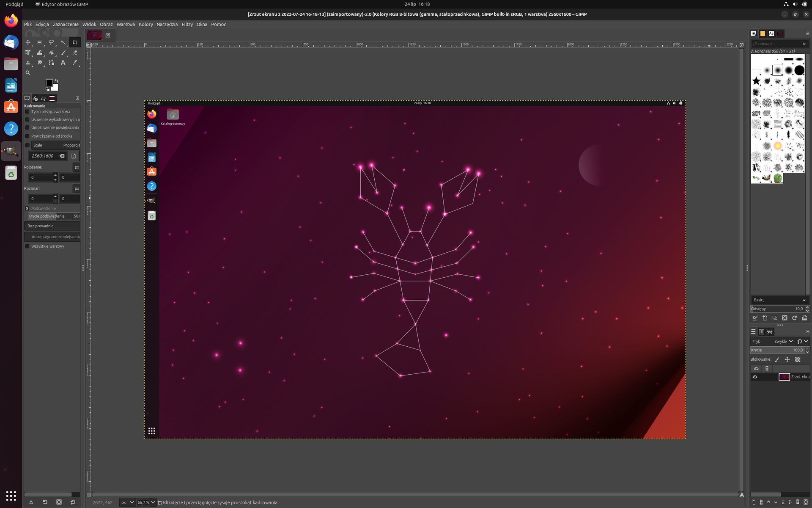The height and width of the screenshot is (508, 812).
Task: Click the black foreground color swatch
Action: pyautogui.click(x=49, y=83)
